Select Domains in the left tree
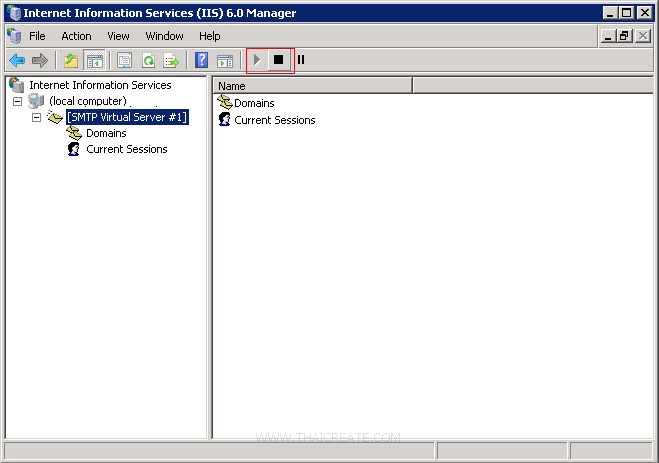This screenshot has height=463, width=659. pyautogui.click(x=106, y=133)
